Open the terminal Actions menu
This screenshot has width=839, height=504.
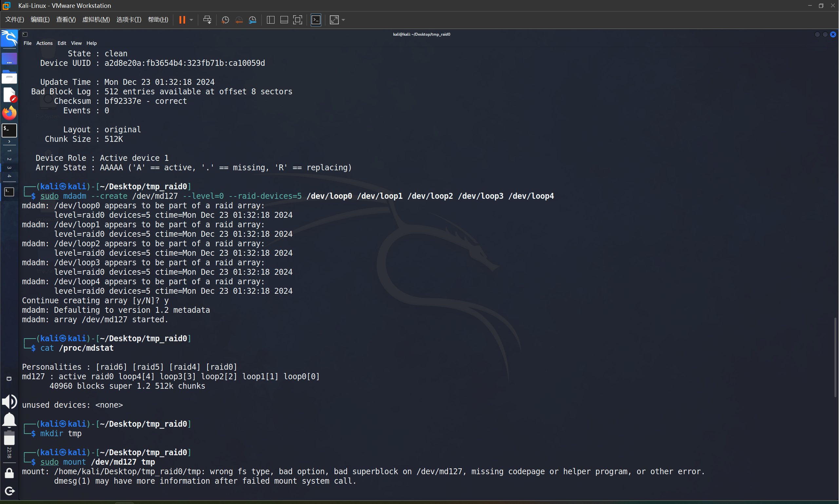45,43
